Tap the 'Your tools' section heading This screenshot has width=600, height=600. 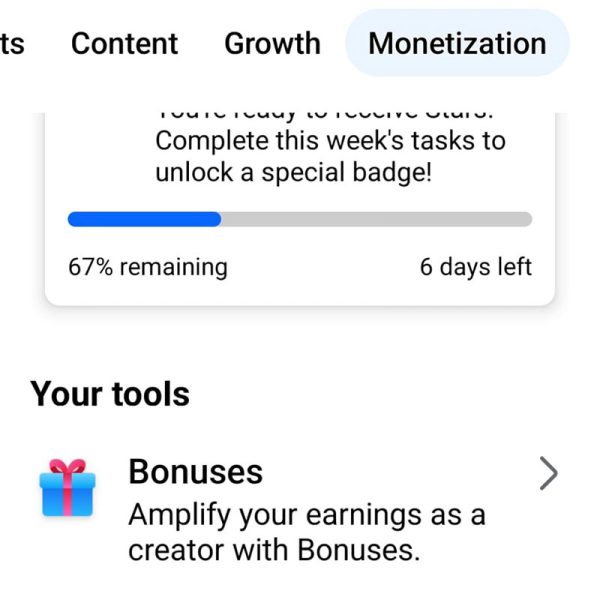pyautogui.click(x=110, y=394)
